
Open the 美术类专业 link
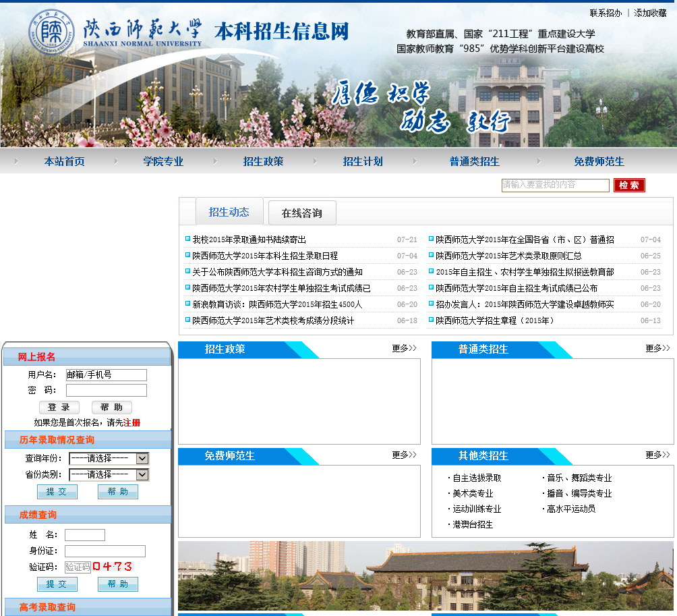pos(473,494)
